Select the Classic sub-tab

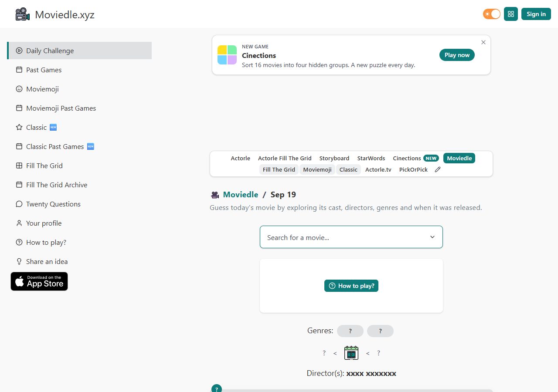tap(348, 169)
